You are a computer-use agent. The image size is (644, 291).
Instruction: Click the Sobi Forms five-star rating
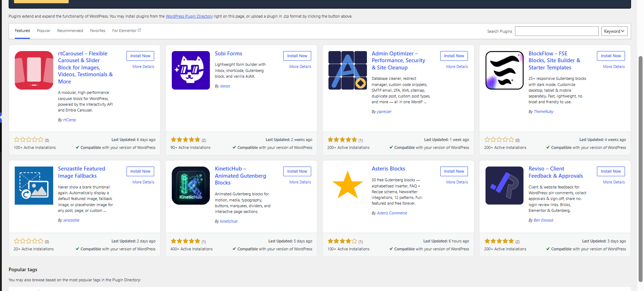click(185, 140)
